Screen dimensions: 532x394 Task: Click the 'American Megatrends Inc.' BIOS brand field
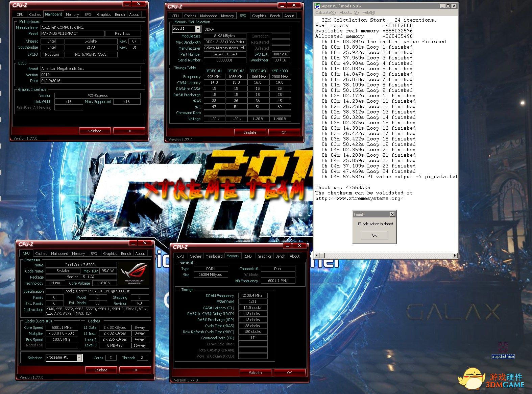click(91, 69)
